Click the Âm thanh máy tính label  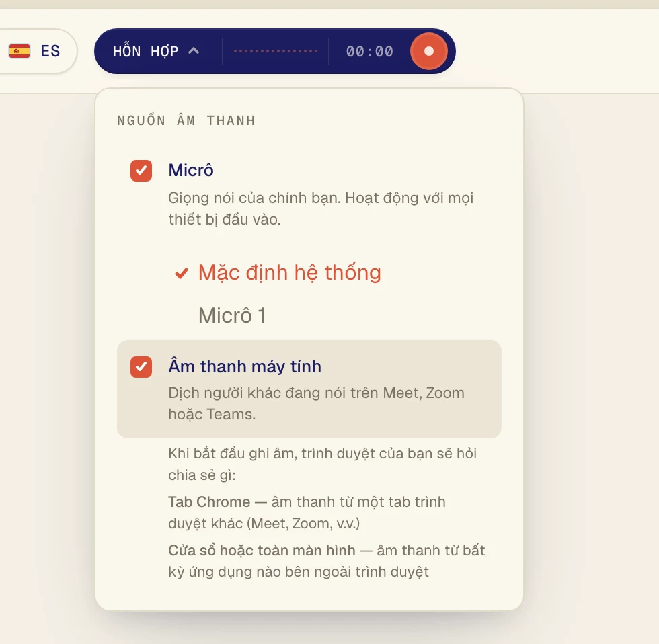pyautogui.click(x=245, y=366)
